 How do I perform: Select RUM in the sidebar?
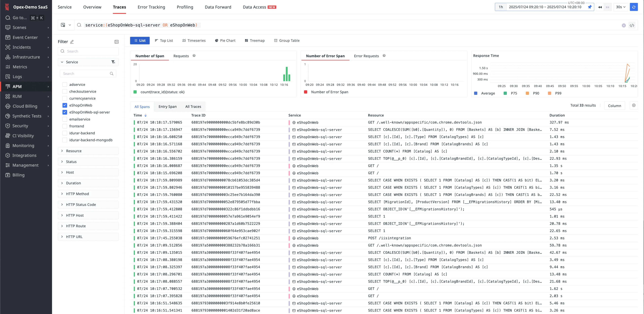(x=17, y=96)
